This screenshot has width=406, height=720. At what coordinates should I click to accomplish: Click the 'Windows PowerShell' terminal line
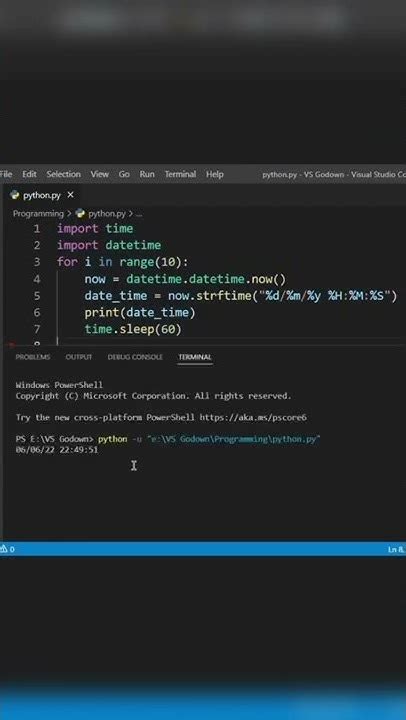pyautogui.click(x=59, y=385)
